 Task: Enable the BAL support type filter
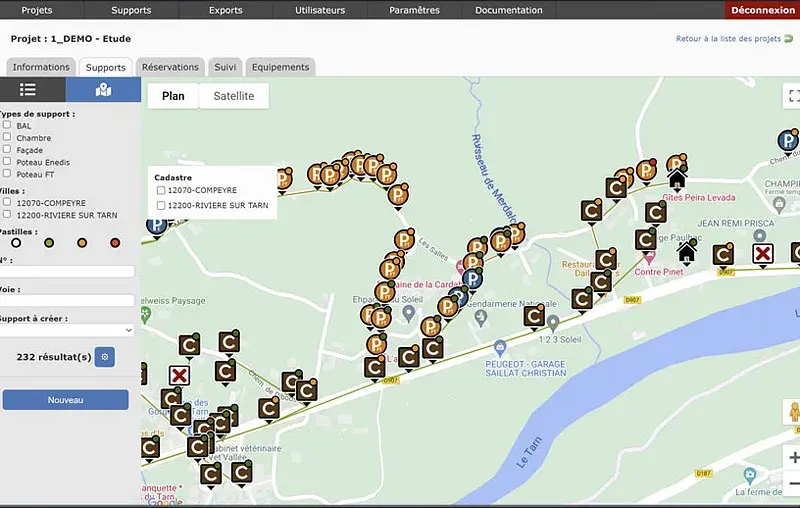click(x=7, y=124)
